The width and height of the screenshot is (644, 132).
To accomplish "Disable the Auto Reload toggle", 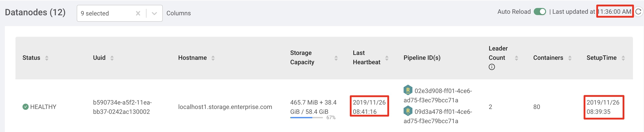I will coord(539,12).
